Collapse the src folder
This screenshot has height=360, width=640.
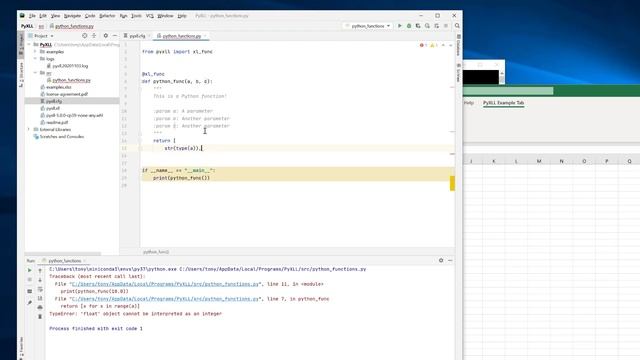[36, 73]
